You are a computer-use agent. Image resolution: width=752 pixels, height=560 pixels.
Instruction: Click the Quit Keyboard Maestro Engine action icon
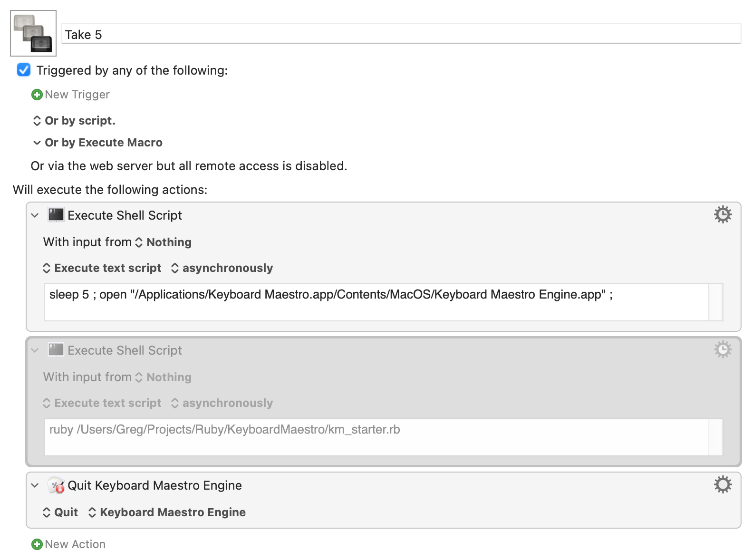(x=56, y=485)
